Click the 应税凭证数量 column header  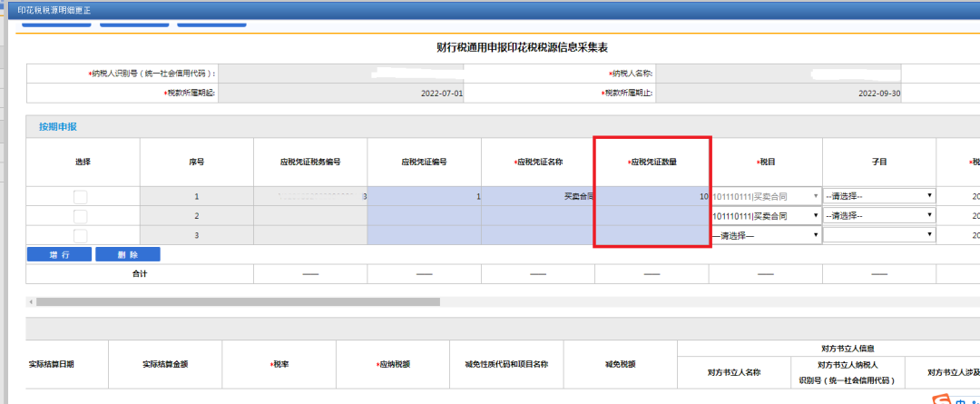[652, 162]
